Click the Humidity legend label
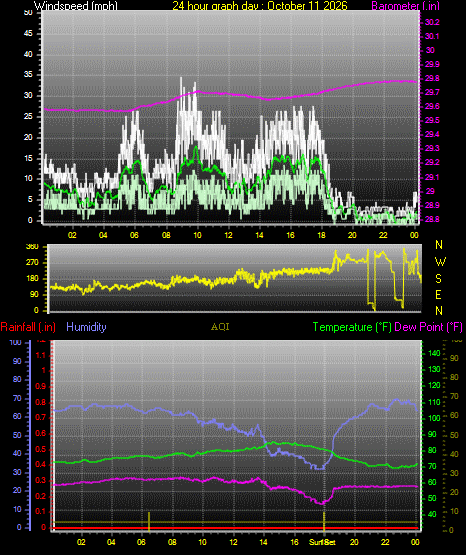466x555 pixels. coord(86,327)
